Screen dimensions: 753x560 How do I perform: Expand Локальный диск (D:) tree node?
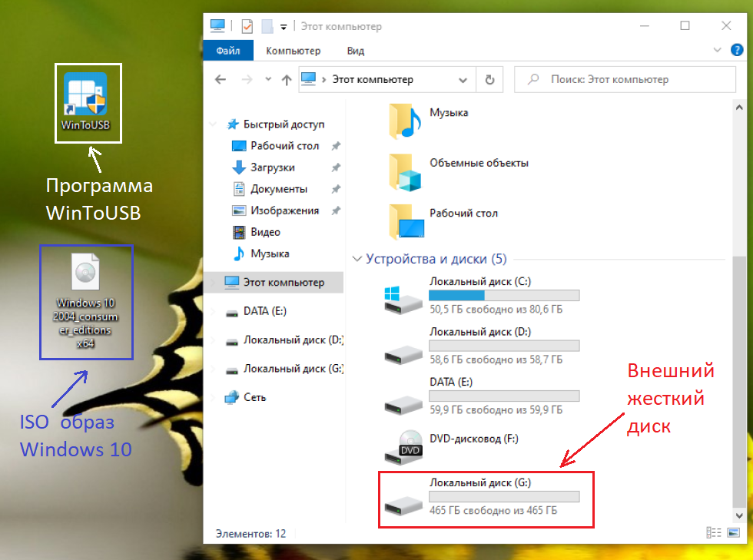coord(213,340)
